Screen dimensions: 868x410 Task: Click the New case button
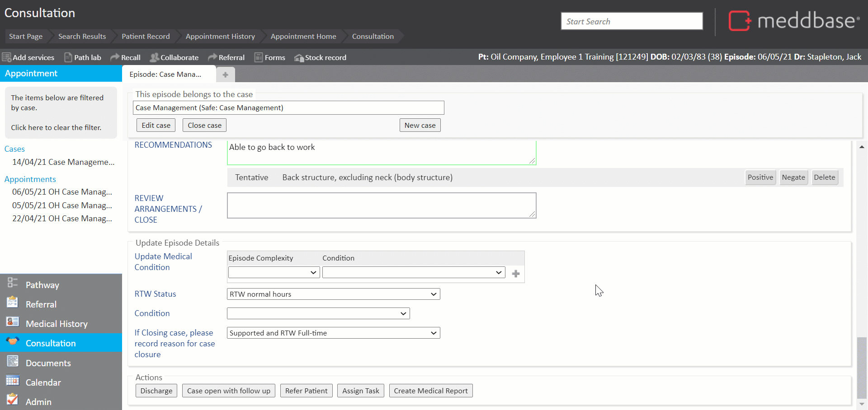(420, 125)
